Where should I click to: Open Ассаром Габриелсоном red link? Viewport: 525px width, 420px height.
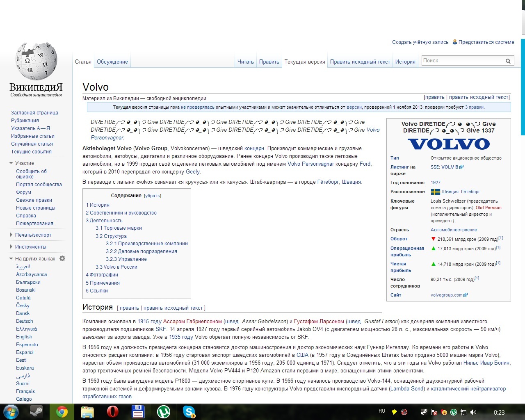(x=192, y=322)
